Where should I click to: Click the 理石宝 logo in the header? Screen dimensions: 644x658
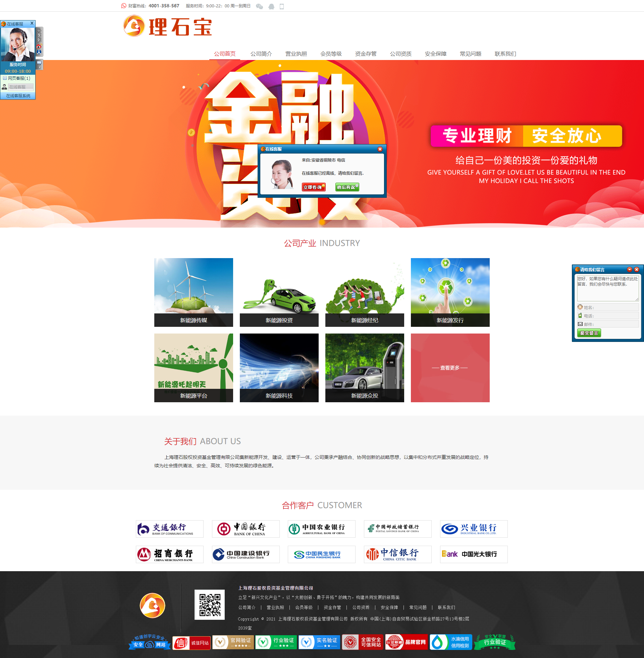(167, 26)
